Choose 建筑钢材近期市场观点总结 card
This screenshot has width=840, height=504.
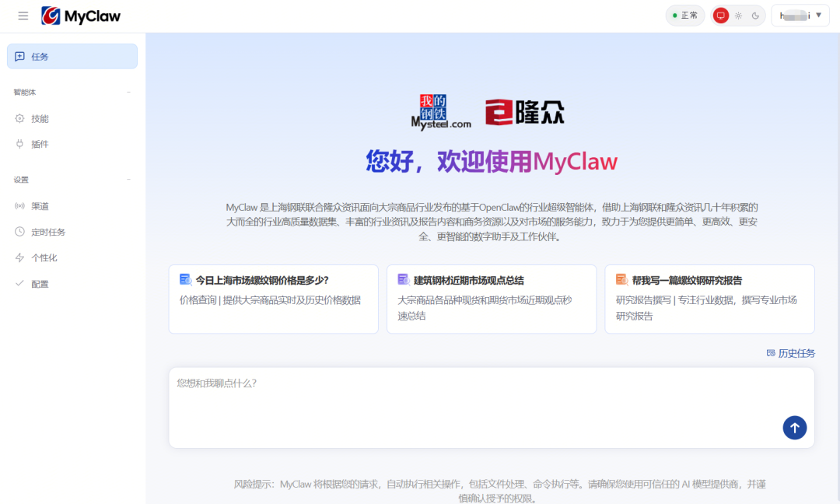[x=492, y=299]
